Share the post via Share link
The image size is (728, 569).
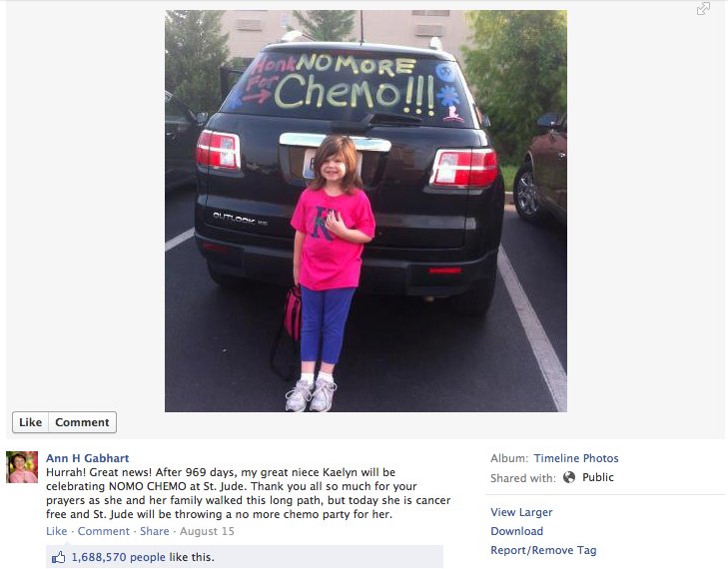155,531
